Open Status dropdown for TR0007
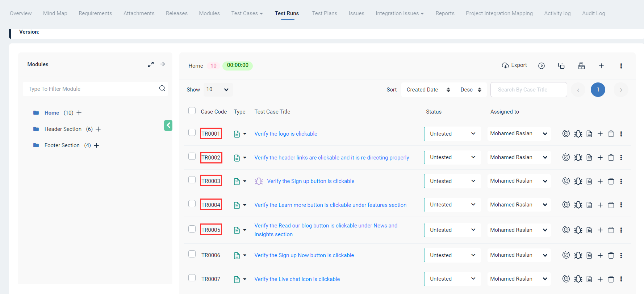644x294 pixels. (452, 279)
